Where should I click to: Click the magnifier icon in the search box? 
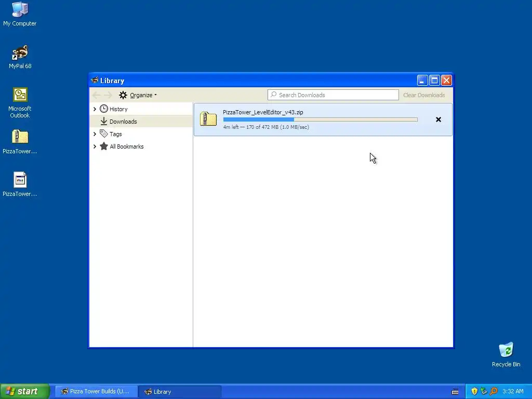(273, 95)
